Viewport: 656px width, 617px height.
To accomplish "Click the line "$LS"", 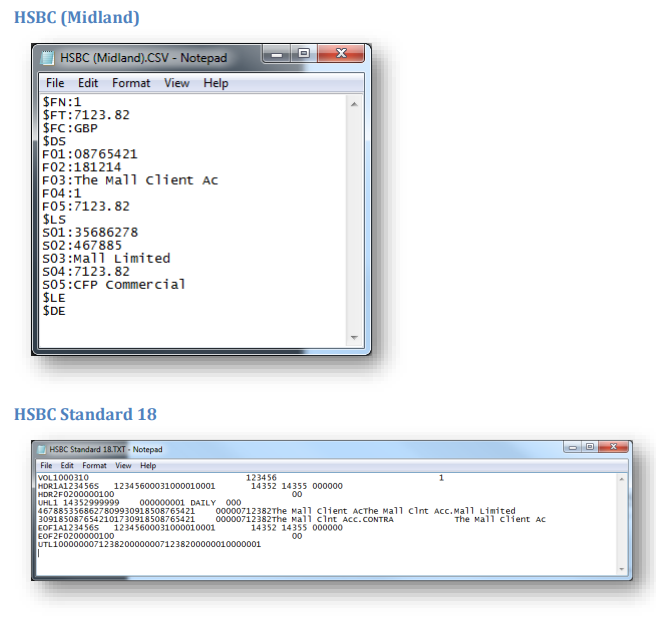I will click(54, 219).
